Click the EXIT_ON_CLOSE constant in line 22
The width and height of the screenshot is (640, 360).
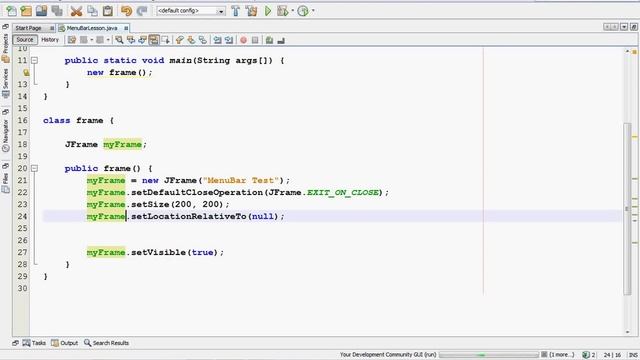(x=342, y=192)
